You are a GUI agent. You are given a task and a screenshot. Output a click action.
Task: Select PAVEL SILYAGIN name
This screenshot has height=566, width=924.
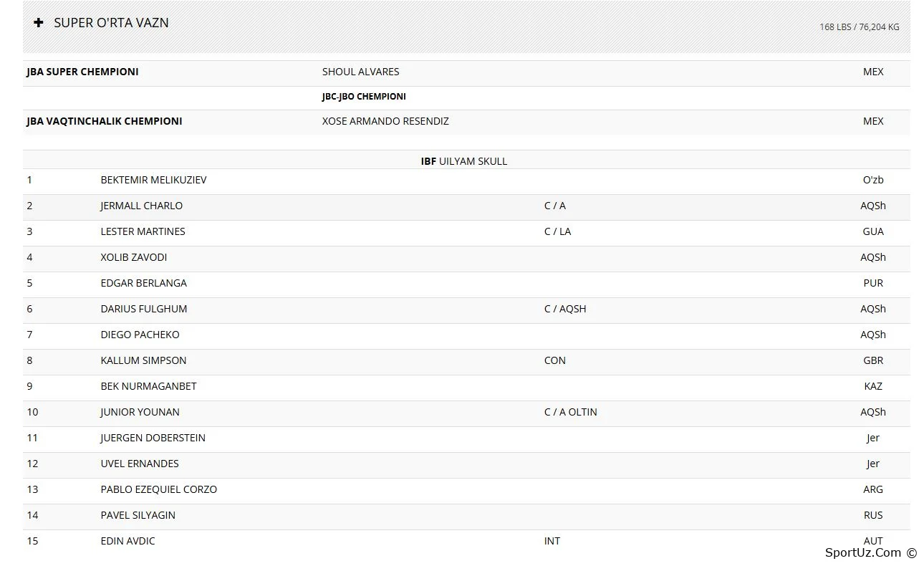[x=138, y=515]
